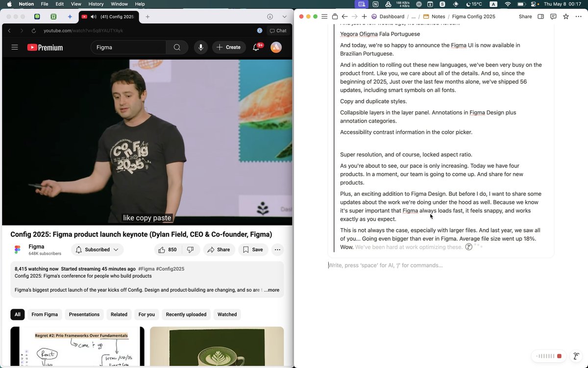Click the transcription indicator after optimizing these
The width and height of the screenshot is (588, 368).
click(x=469, y=247)
